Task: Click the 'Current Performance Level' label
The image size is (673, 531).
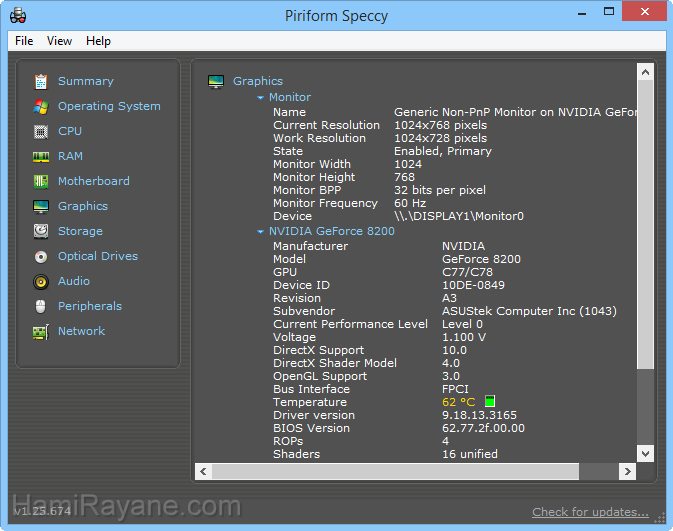Action: tap(350, 324)
